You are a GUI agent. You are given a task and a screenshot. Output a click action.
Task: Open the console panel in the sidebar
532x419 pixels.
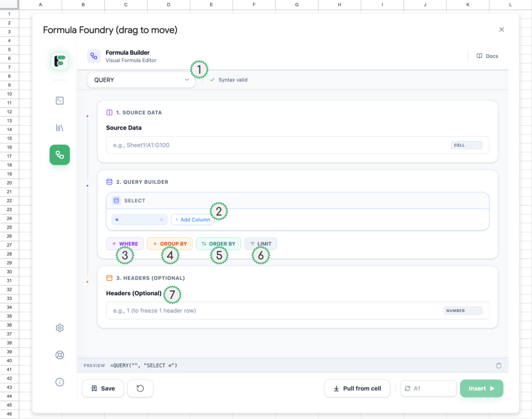click(x=60, y=101)
